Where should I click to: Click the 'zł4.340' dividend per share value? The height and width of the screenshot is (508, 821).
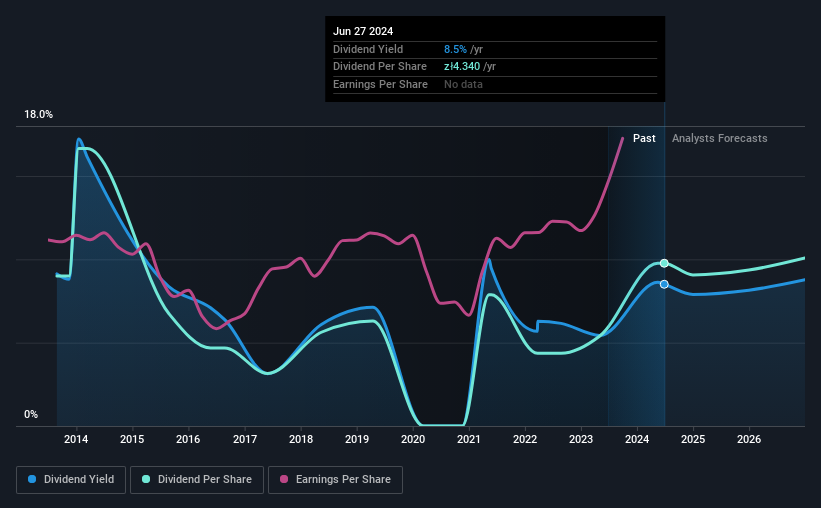click(x=462, y=67)
